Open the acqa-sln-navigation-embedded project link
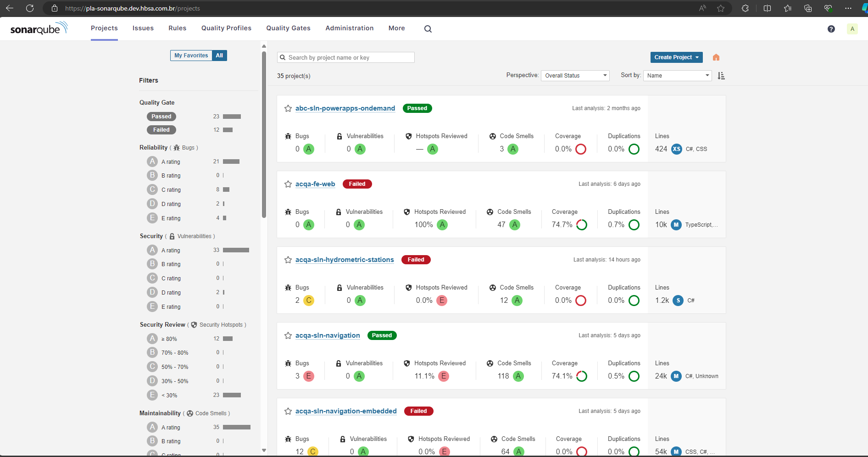Image resolution: width=868 pixels, height=457 pixels. [346, 411]
